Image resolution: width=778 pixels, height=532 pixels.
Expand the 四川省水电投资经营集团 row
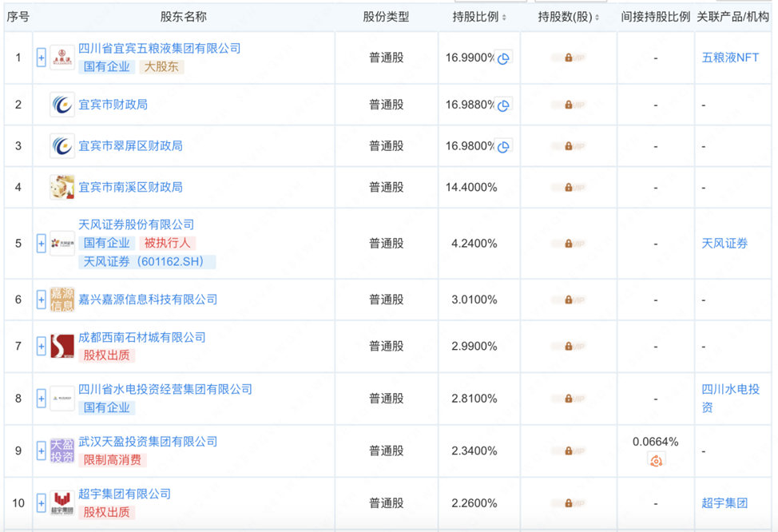(x=42, y=399)
